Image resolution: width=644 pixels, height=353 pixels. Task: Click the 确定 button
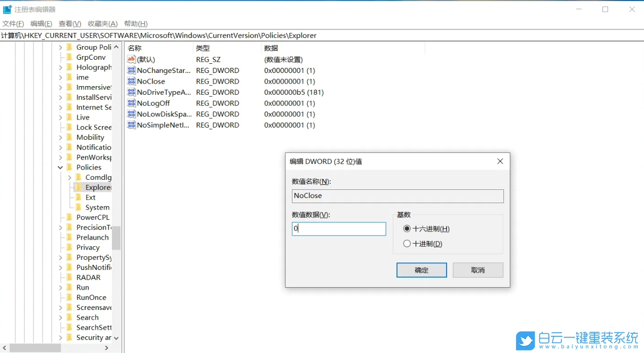click(x=421, y=270)
